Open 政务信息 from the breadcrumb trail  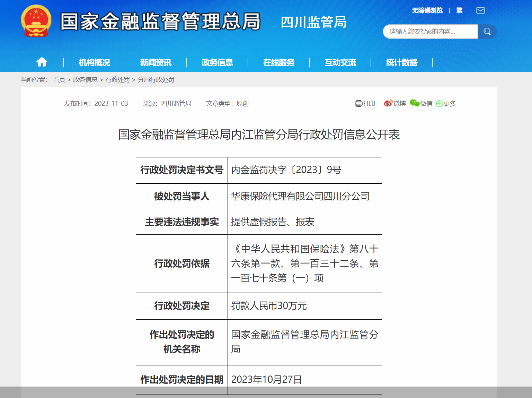(x=85, y=79)
